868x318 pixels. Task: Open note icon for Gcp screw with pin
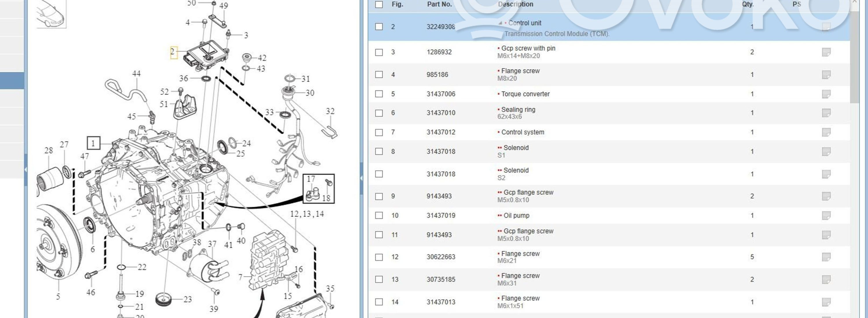pos(826,52)
